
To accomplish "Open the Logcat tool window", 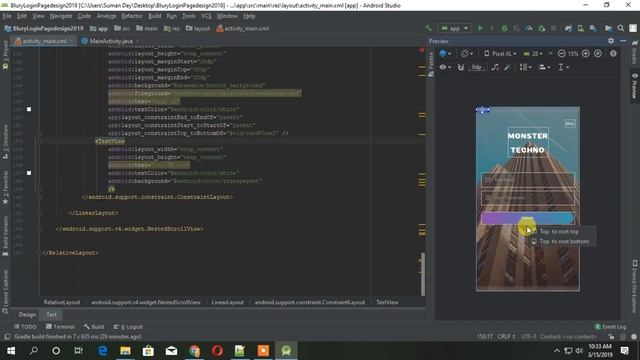I will [x=128, y=327].
